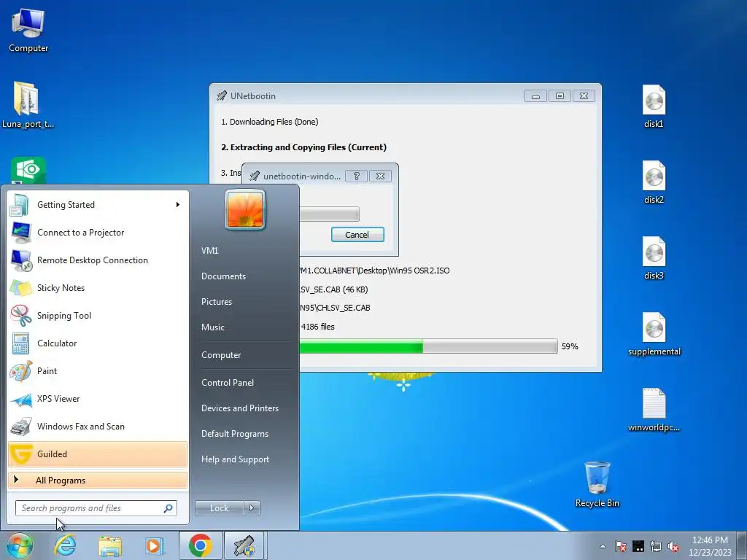This screenshot has height=560, width=747.
Task: Expand All Programs list
Action: click(x=98, y=480)
